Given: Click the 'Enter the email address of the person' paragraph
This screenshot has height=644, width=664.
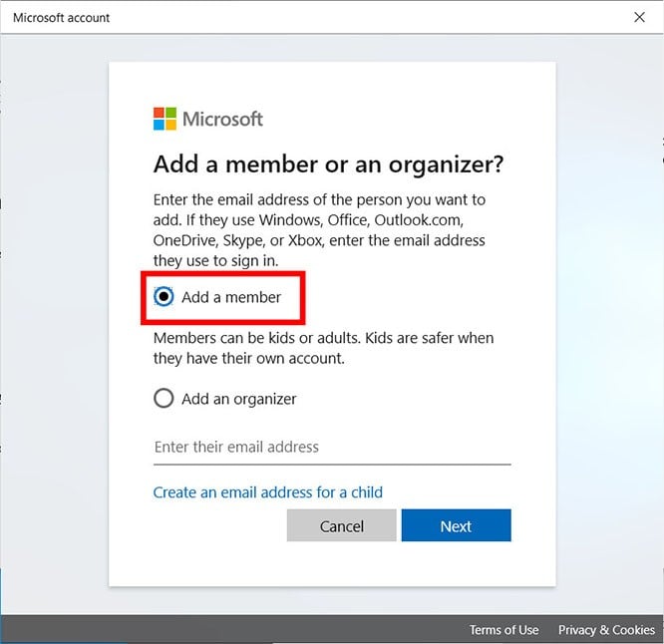Looking at the screenshot, I should coord(319,229).
